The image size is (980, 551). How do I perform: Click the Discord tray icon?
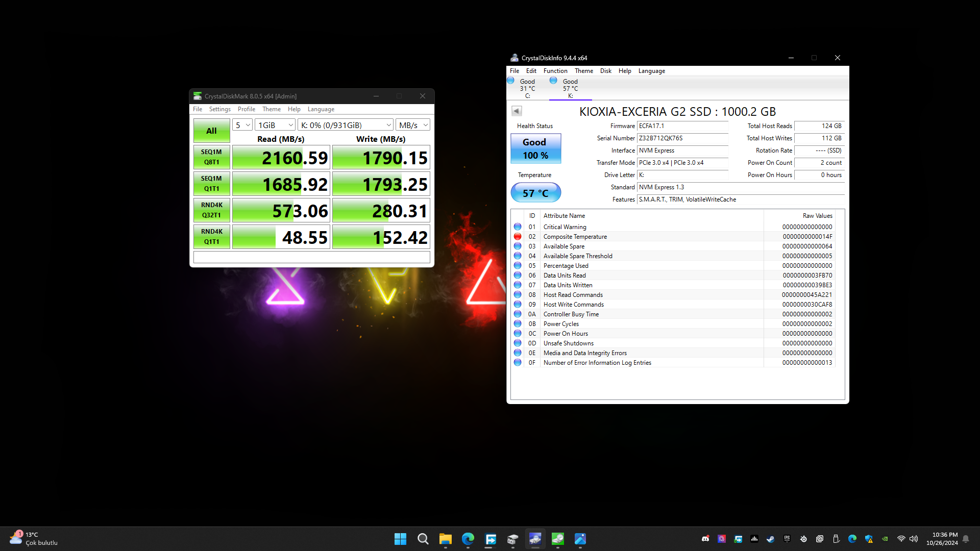click(x=705, y=539)
